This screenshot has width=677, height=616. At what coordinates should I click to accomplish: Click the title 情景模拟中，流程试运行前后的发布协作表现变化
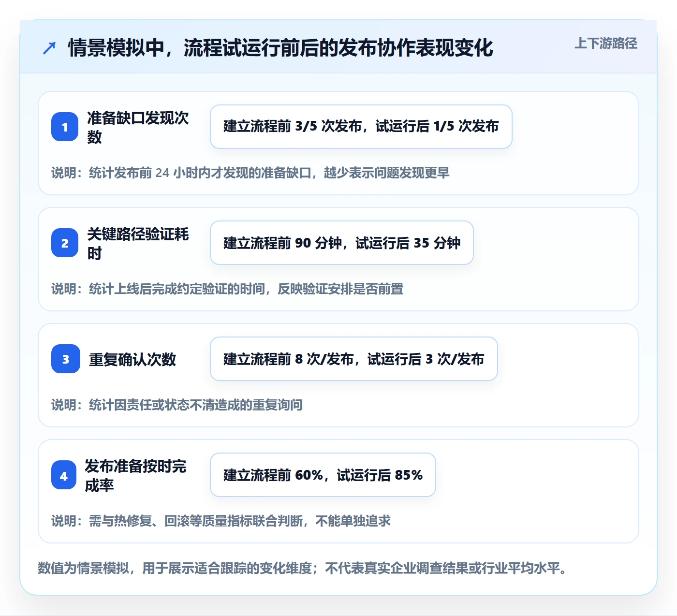280,48
